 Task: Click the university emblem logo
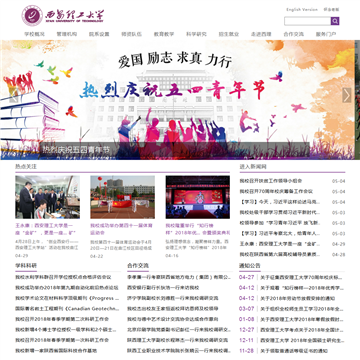(32, 15)
